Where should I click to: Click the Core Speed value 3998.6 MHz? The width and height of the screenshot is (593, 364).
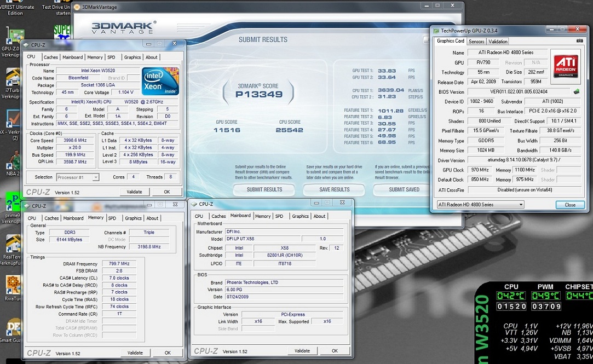[x=75, y=140]
